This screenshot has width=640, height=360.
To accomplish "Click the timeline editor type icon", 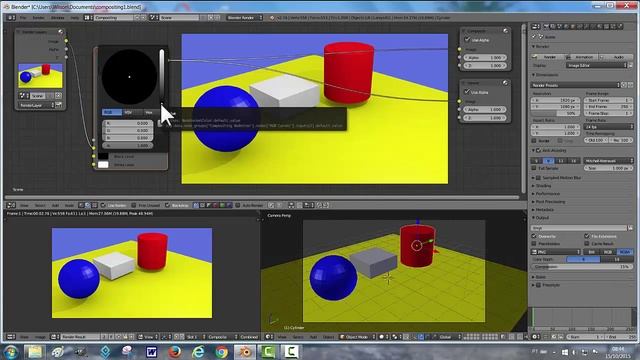I will pos(536,337).
